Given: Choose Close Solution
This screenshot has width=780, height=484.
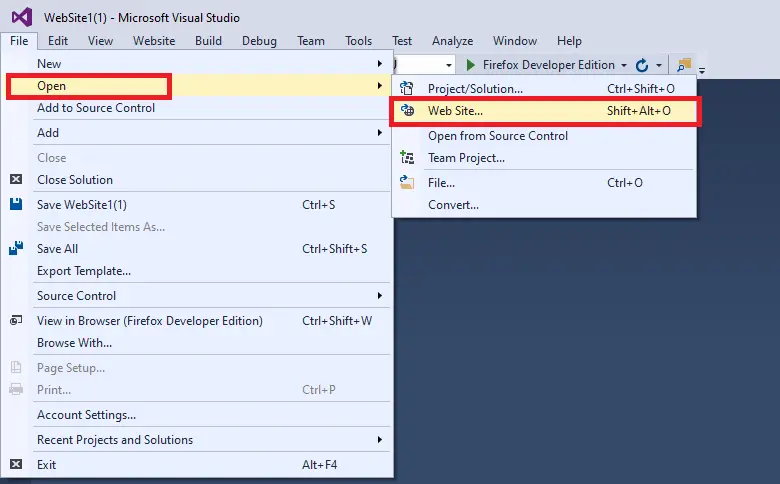Looking at the screenshot, I should (x=197, y=179).
